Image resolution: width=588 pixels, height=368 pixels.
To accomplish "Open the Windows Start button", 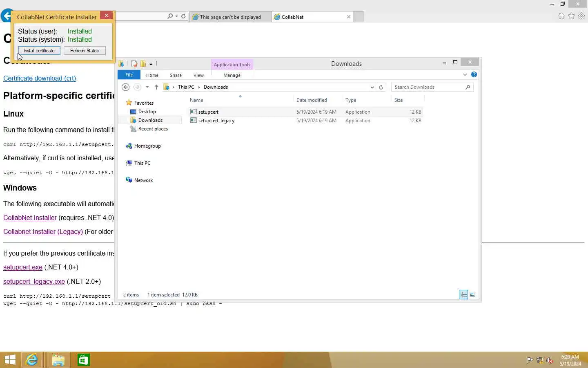I will click(10, 360).
